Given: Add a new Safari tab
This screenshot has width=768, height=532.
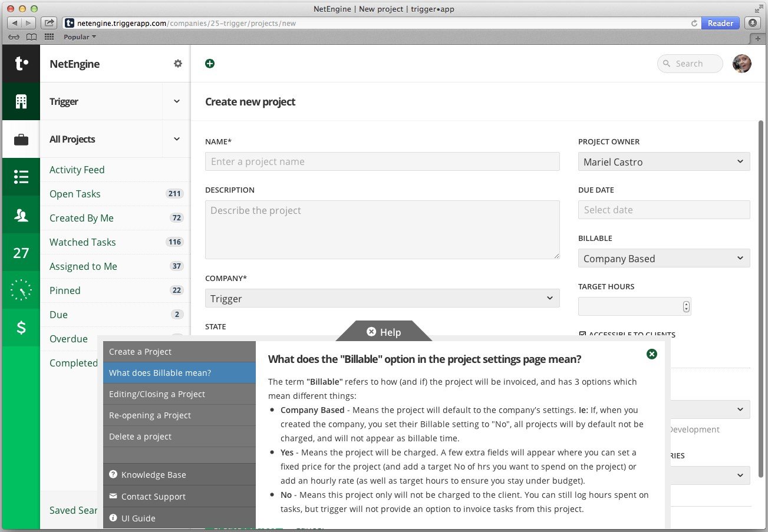Looking at the screenshot, I should click(x=758, y=38).
